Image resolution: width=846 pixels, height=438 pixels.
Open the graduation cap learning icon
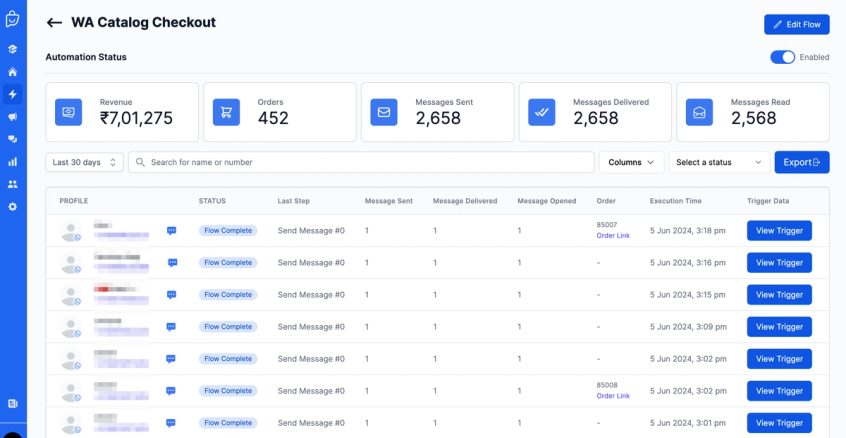point(12,49)
